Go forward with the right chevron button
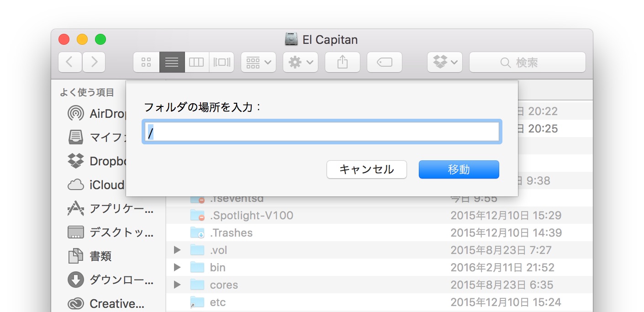 94,62
